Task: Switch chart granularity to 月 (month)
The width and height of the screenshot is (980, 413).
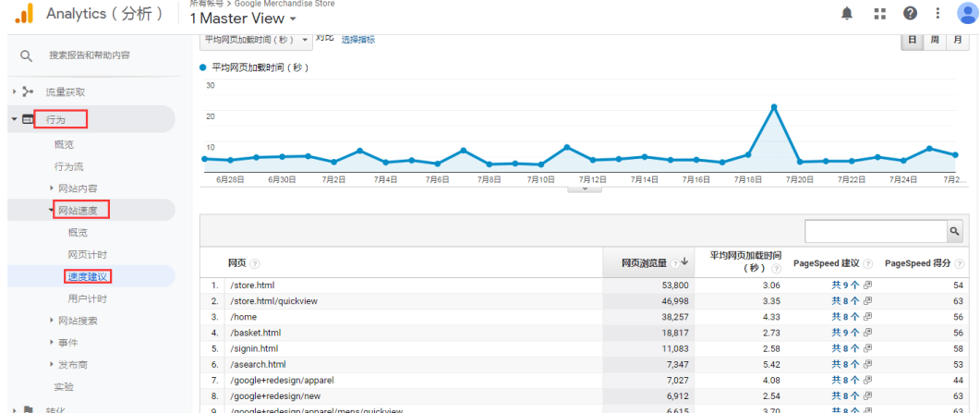Action: 958,40
